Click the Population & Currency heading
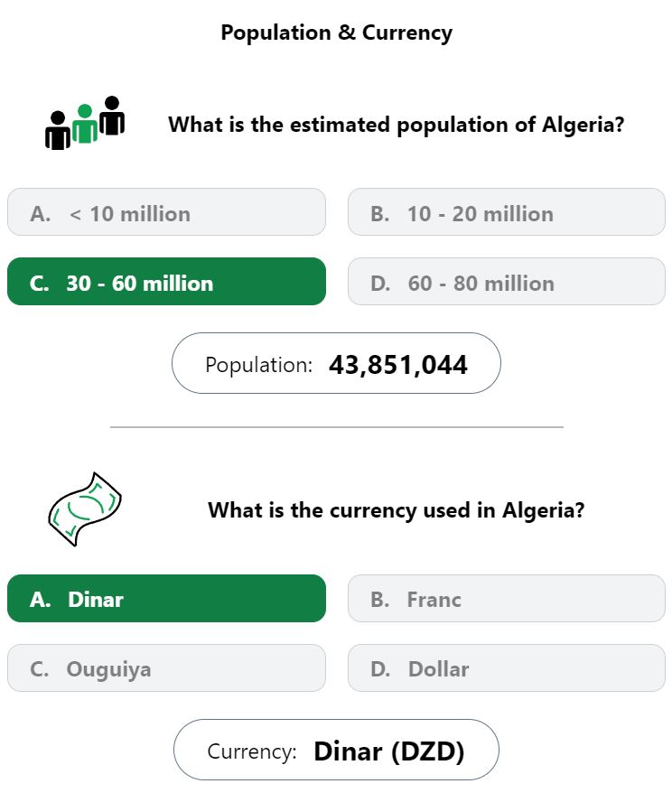Screen dimensions: 672x793 (x=336, y=33)
